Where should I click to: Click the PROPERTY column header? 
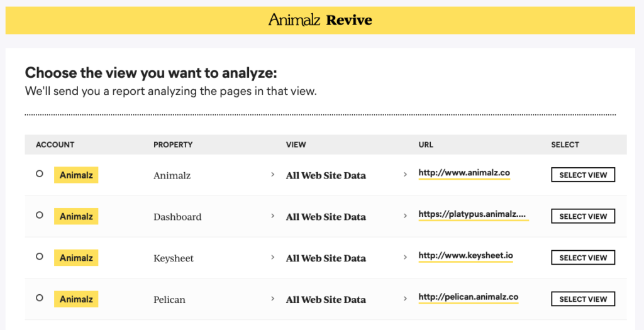pos(173,145)
